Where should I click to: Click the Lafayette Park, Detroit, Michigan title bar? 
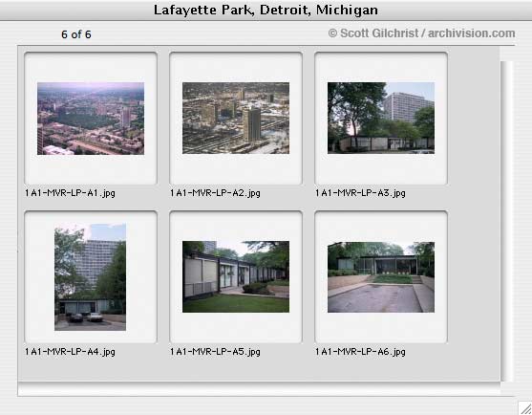tap(266, 10)
